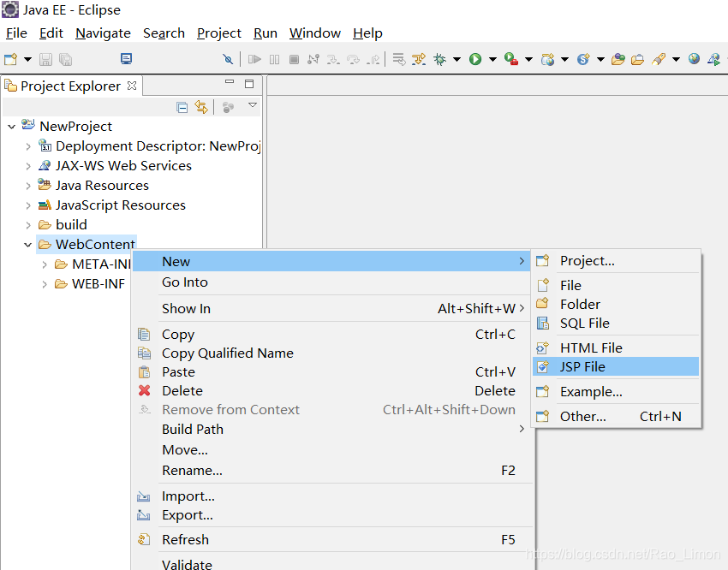Click the Disconnect debug icon
Viewport: 728px width, 570px height.
coord(313,59)
